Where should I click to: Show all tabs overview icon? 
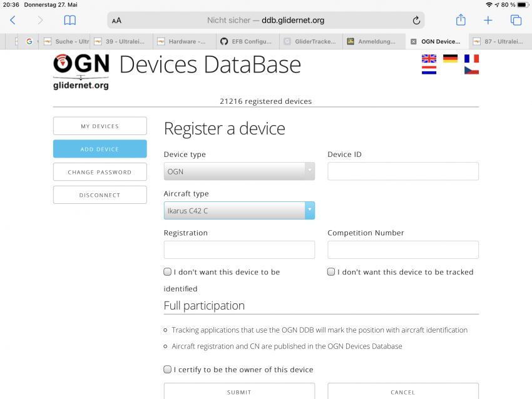coord(516,21)
